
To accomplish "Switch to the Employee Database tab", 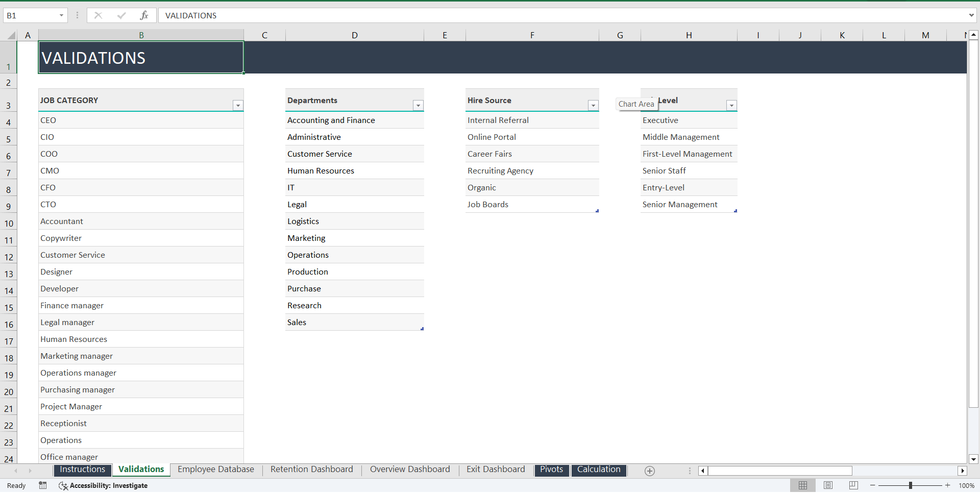I will (215, 469).
